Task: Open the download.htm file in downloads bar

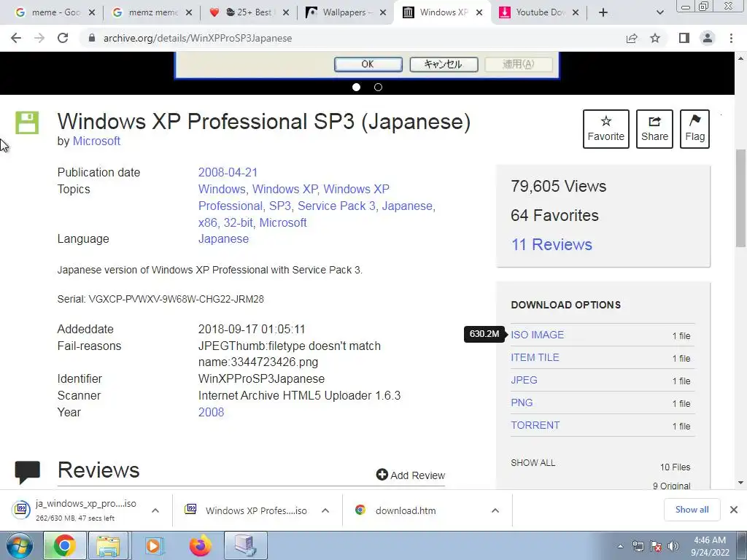Action: pyautogui.click(x=406, y=510)
